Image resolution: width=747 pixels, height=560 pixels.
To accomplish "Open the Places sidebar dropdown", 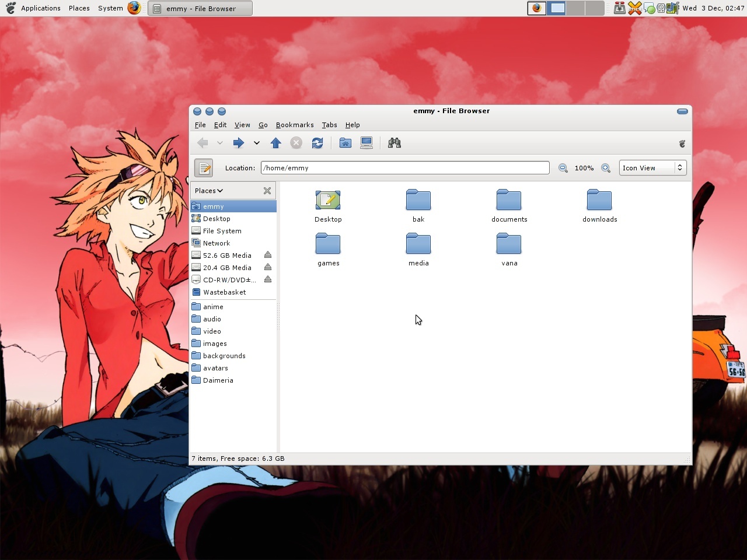I will 209,191.
